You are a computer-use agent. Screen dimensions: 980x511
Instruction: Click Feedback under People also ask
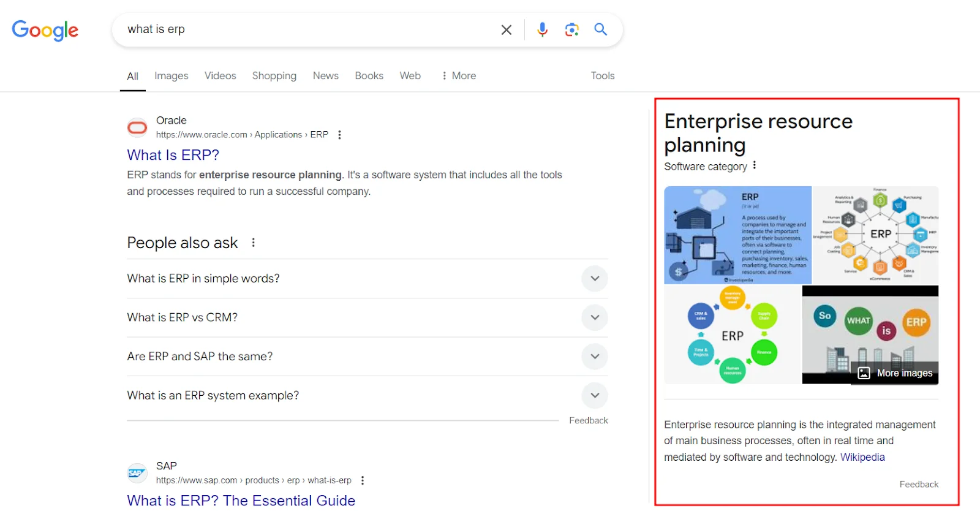pyautogui.click(x=589, y=420)
